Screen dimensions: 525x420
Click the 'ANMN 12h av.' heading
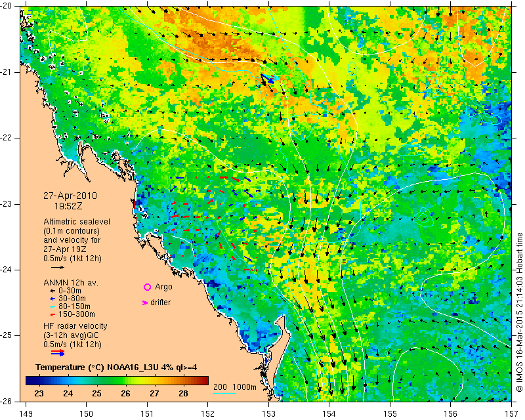click(71, 283)
